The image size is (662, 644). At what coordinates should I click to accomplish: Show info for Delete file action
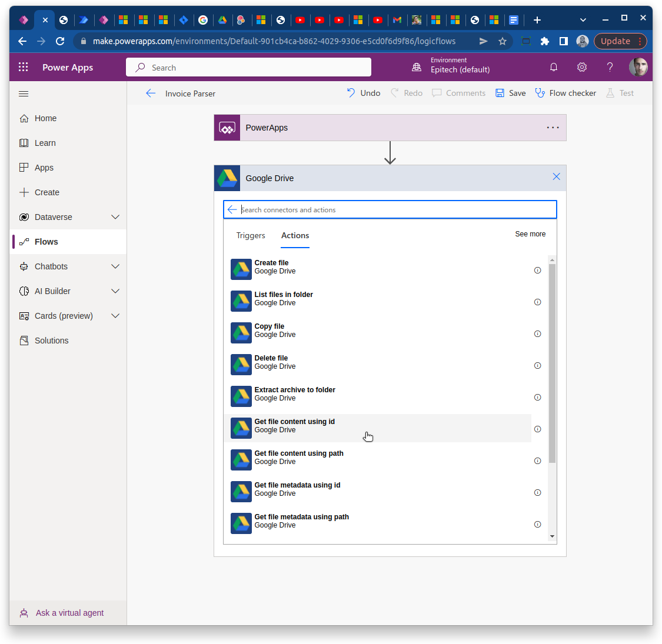pos(537,365)
